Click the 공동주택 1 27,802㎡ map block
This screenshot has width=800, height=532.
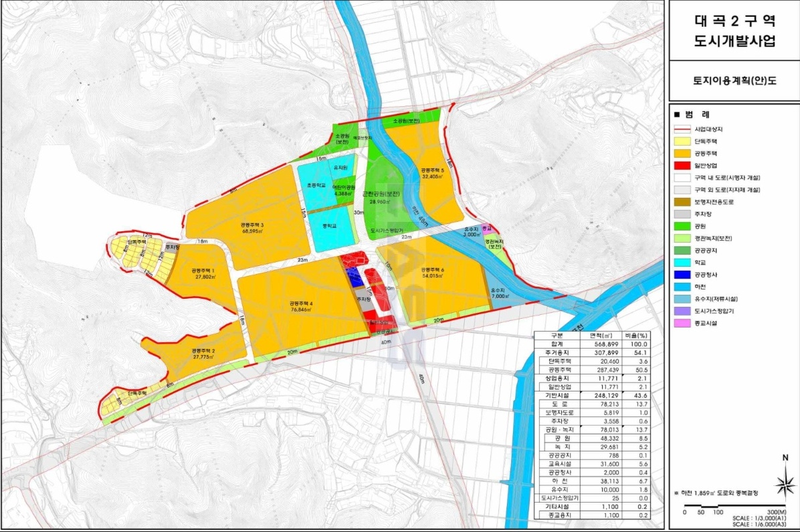tap(204, 273)
